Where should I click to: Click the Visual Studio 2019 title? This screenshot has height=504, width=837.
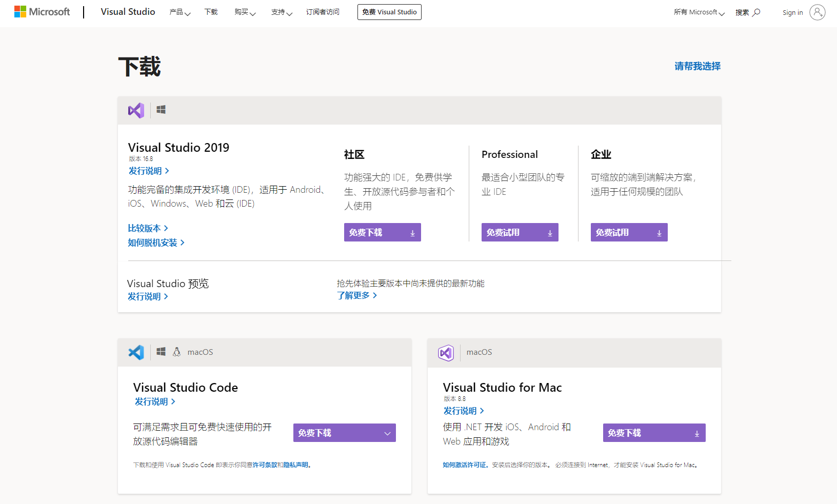178,148
